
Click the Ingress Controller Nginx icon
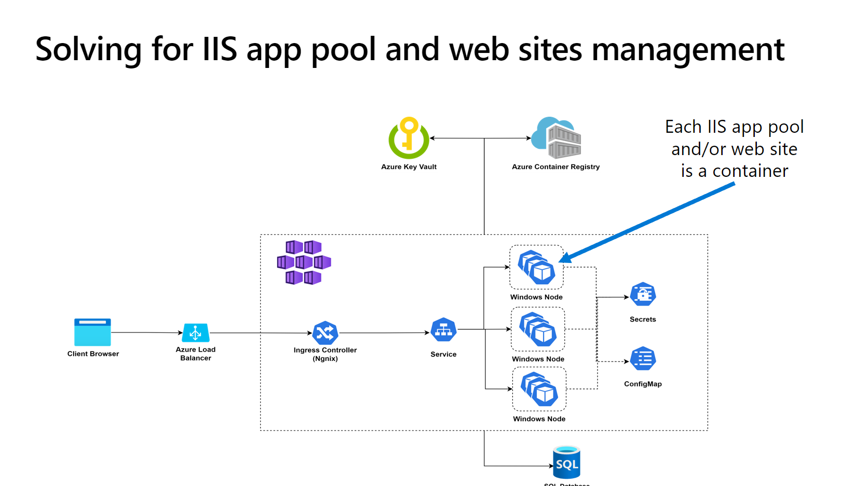pyautogui.click(x=325, y=333)
